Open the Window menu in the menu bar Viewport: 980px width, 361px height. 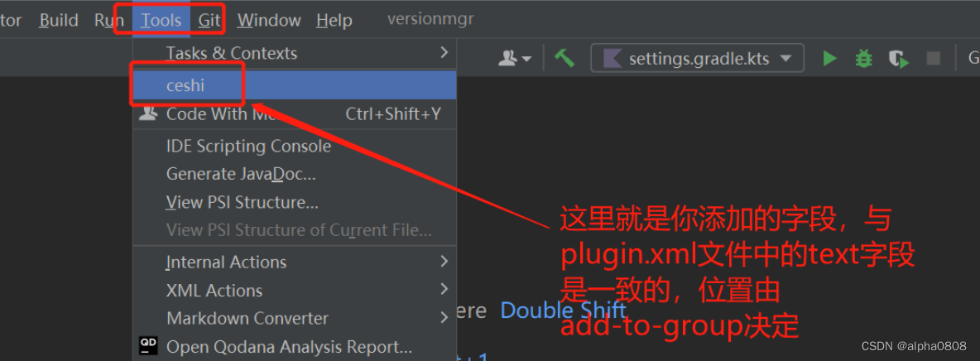[269, 21]
